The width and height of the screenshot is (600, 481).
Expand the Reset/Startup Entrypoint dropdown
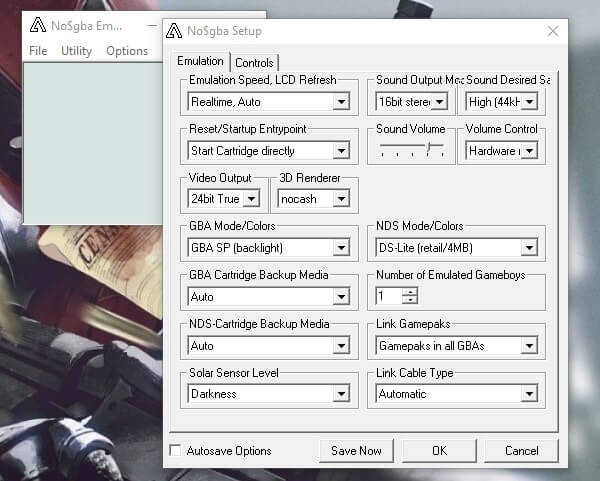269,151
